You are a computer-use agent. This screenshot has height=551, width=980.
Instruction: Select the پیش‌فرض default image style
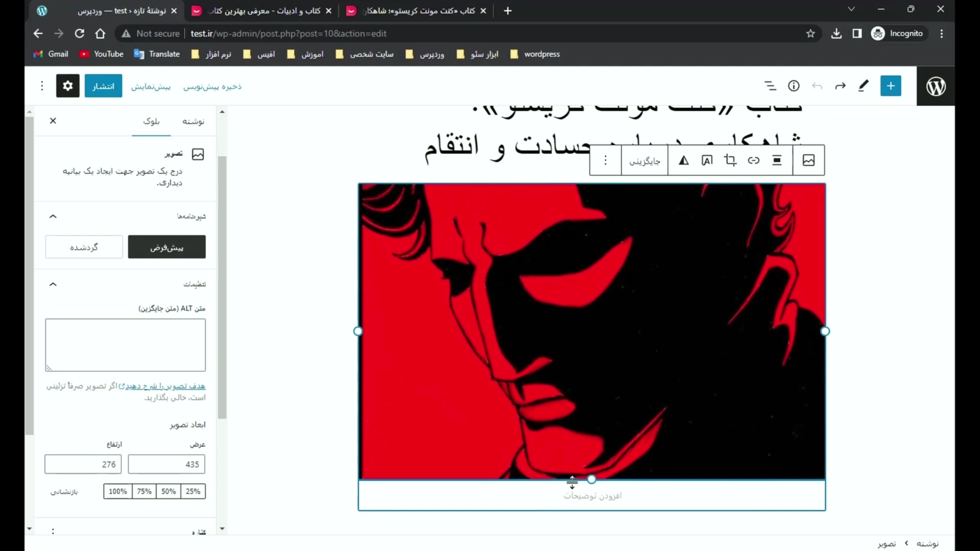click(x=166, y=247)
